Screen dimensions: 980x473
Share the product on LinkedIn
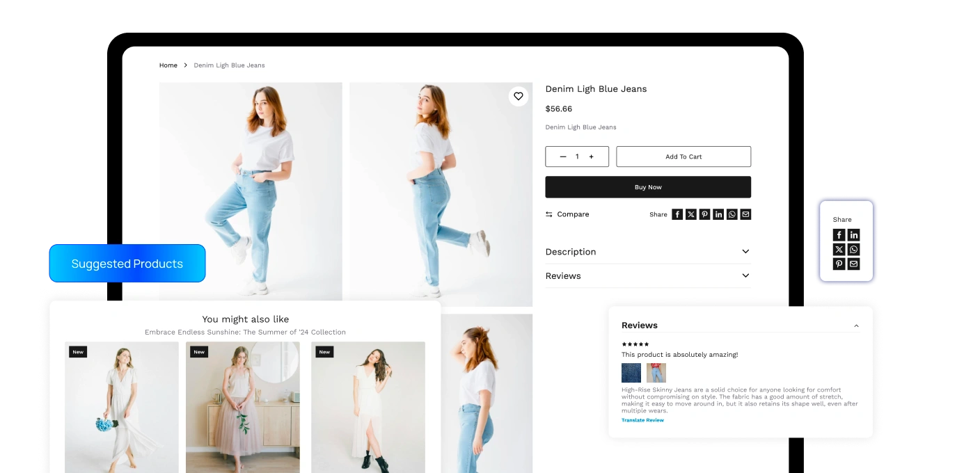tap(718, 214)
